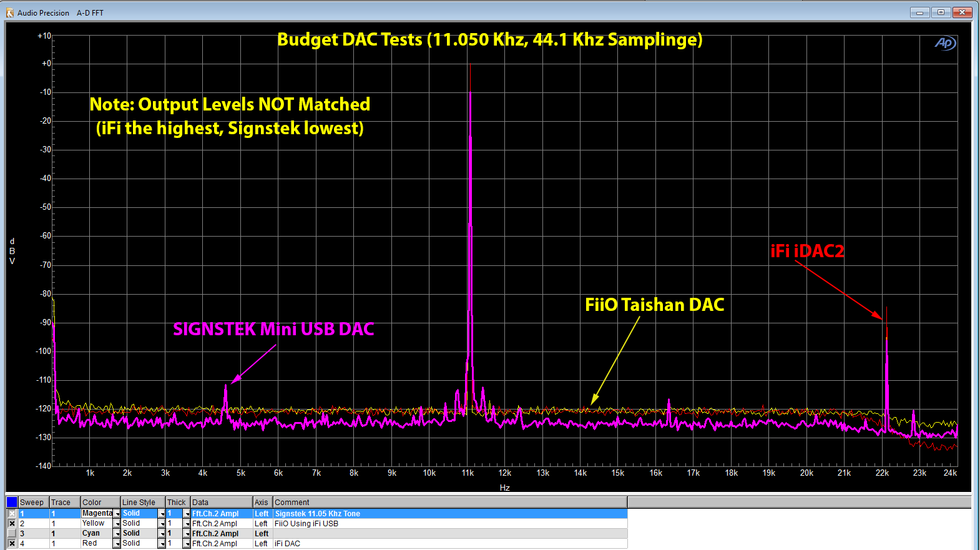The width and height of the screenshot is (980, 550).
Task: Open Thick dropdown for sweep 3
Action: [x=187, y=534]
